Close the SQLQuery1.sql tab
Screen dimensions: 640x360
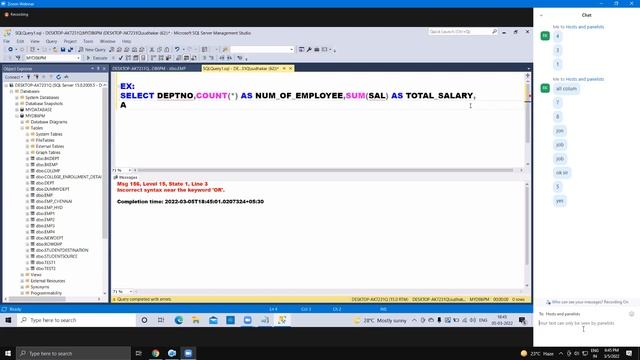291,69
